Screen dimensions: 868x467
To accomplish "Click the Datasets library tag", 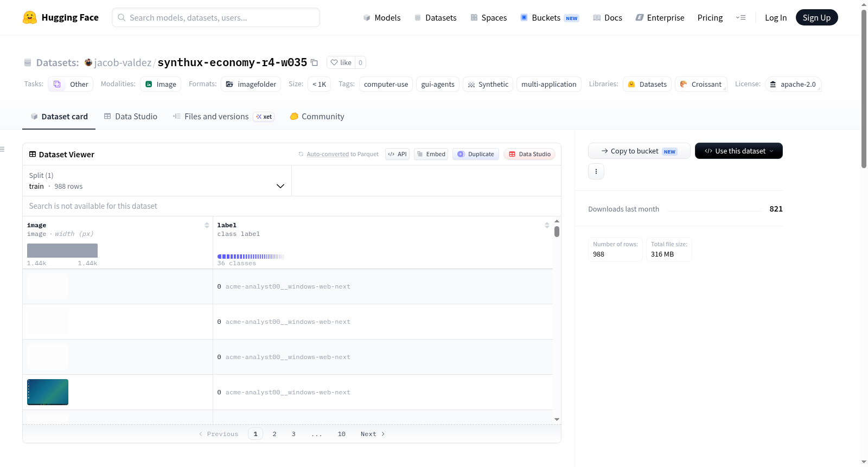I will 647,84.
